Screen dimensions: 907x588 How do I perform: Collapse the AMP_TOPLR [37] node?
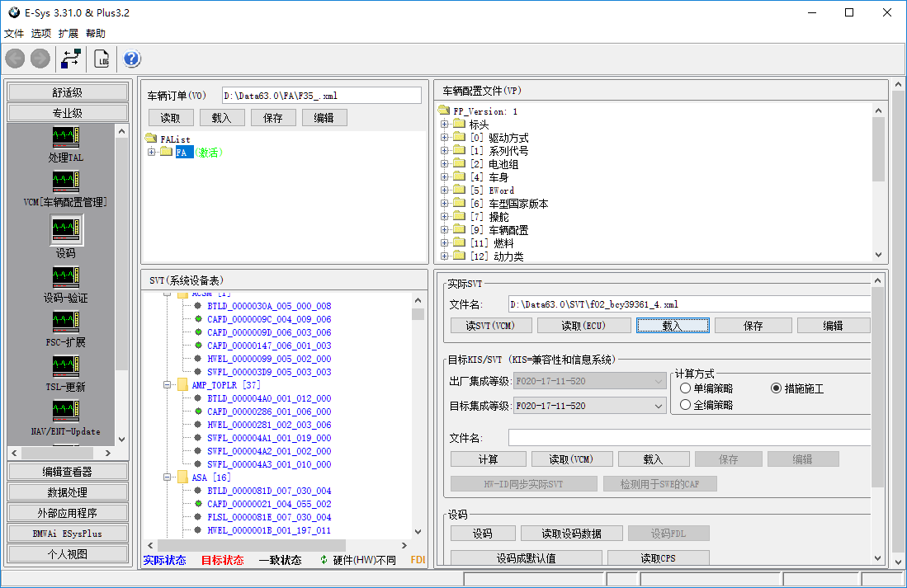click(168, 384)
